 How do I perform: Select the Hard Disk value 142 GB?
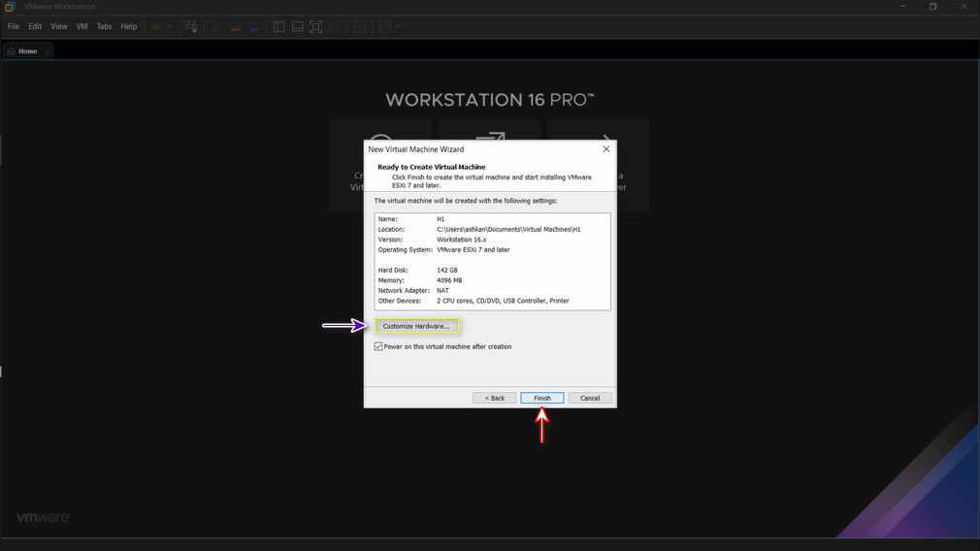coord(447,271)
